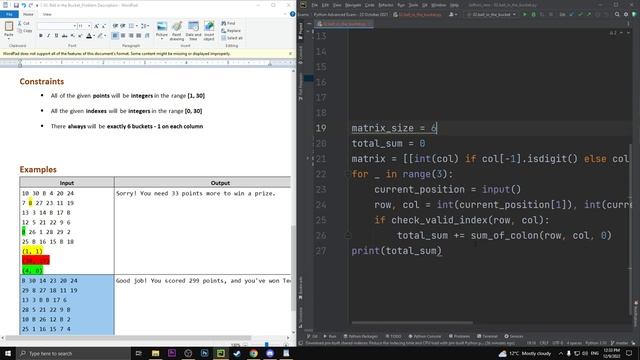640x360 pixels.
Task: Open the Problems tool window in PyCharm
Action: pos(459,336)
